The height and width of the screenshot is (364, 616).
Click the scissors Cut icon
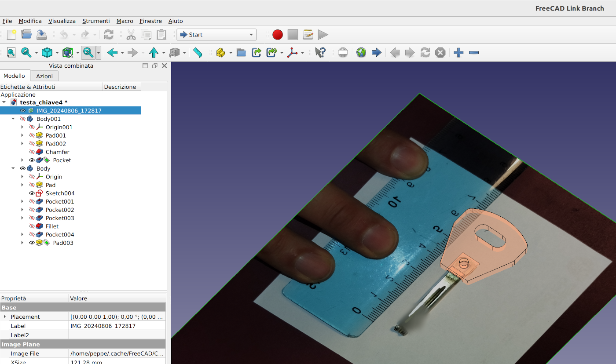click(x=131, y=35)
